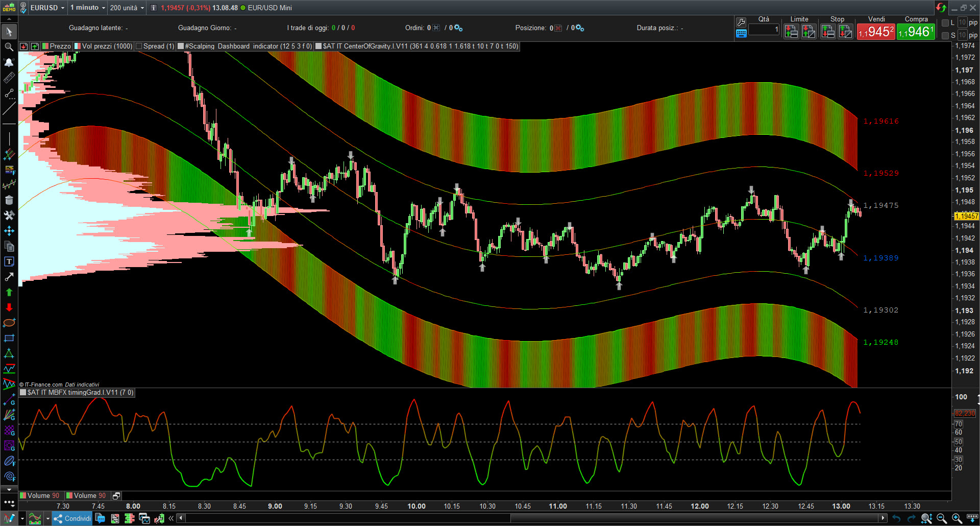Toggle the Prezzo color box

click(x=45, y=46)
